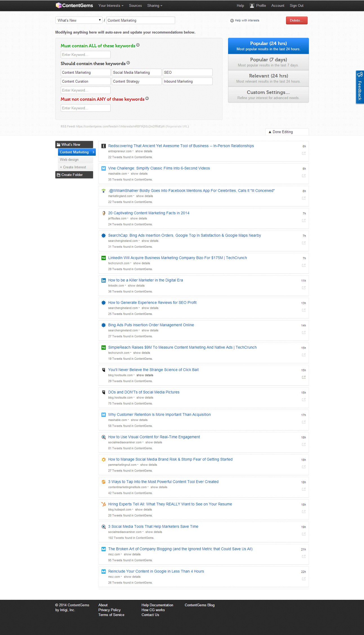Click the question icon in Help with interests
364x635 pixels.
click(232, 21)
